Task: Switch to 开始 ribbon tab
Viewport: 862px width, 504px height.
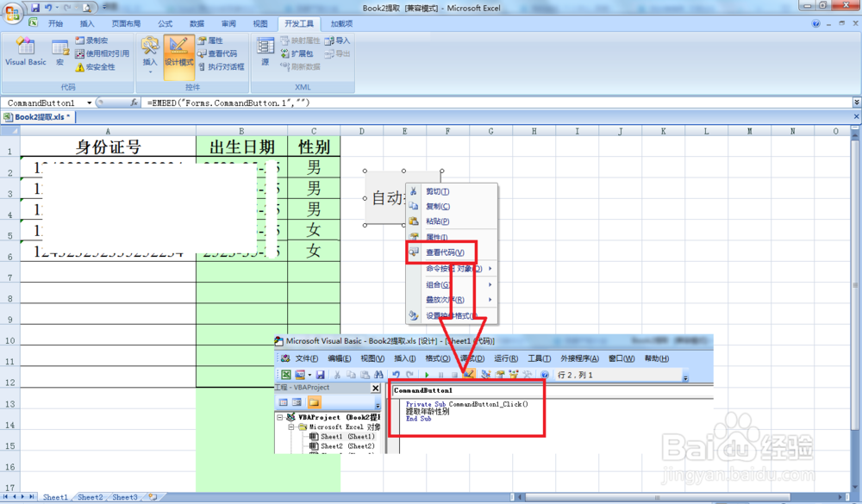Action: 55,23
